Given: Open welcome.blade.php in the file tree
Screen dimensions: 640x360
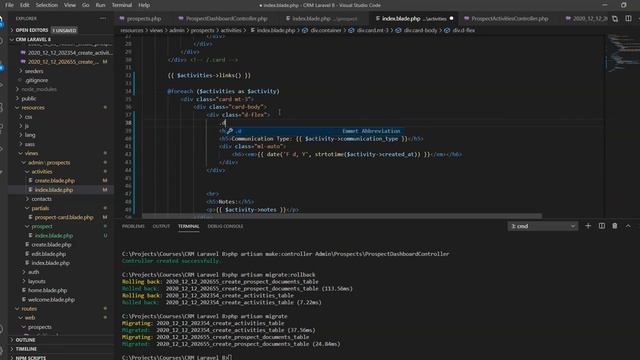Looking at the screenshot, I should click(x=51, y=300).
